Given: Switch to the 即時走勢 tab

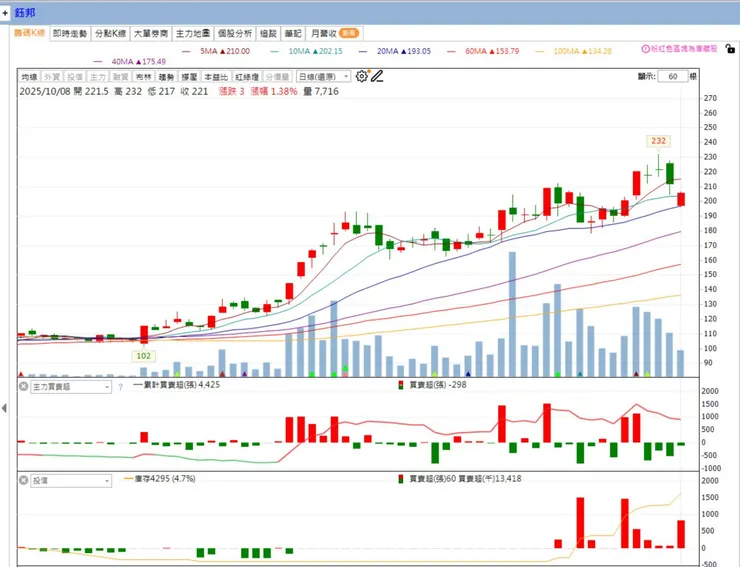Looking at the screenshot, I should click(70, 34).
